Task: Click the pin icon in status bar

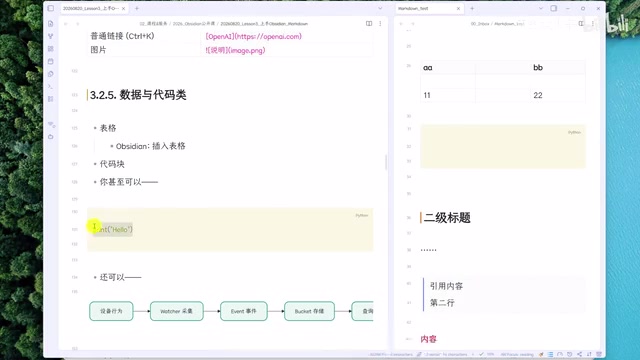Action: tap(541, 354)
